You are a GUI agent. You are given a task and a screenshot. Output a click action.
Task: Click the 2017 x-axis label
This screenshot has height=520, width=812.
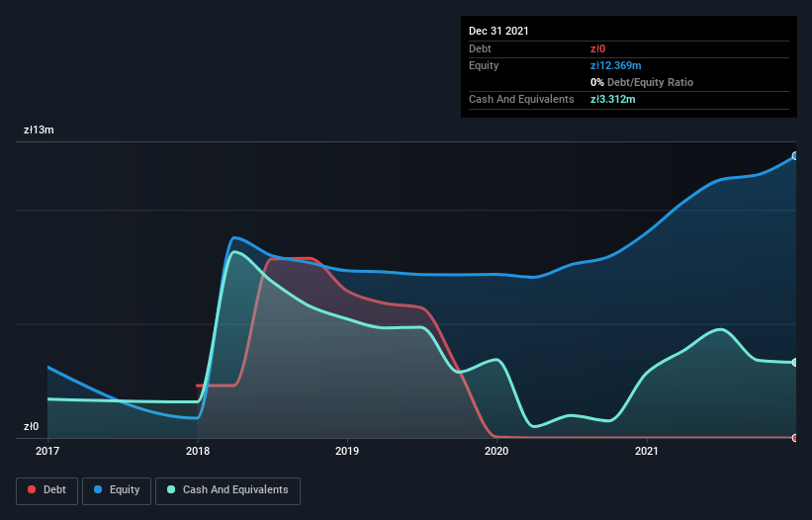[x=47, y=451]
